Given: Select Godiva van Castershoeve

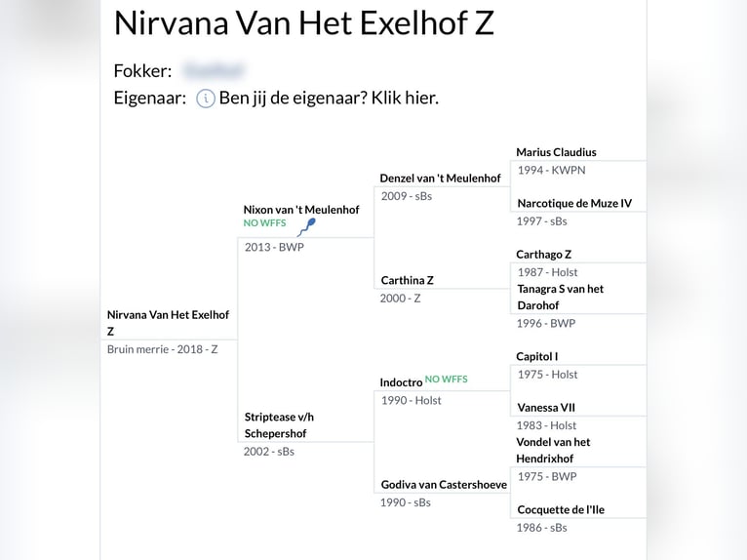Looking at the screenshot, I should [444, 485].
